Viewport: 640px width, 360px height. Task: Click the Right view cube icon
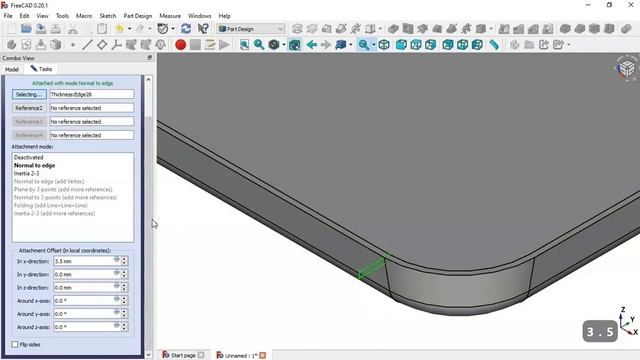pos(430,44)
